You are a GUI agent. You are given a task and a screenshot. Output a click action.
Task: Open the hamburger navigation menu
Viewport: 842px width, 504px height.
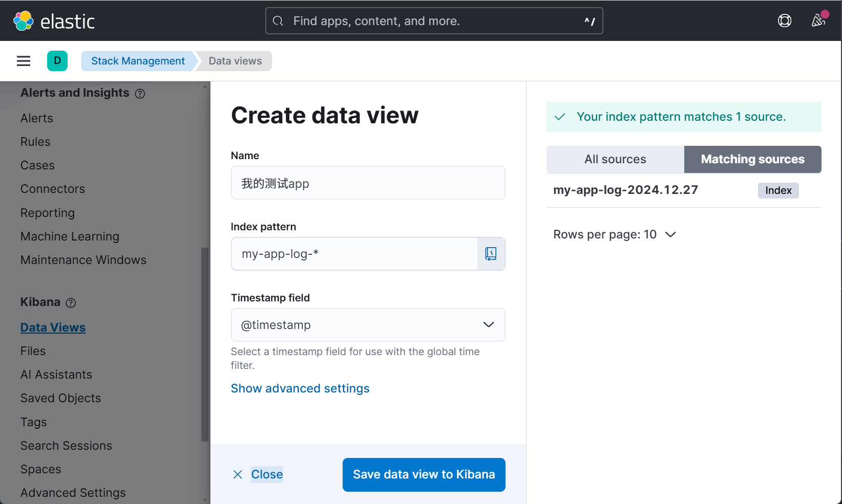pos(24,61)
